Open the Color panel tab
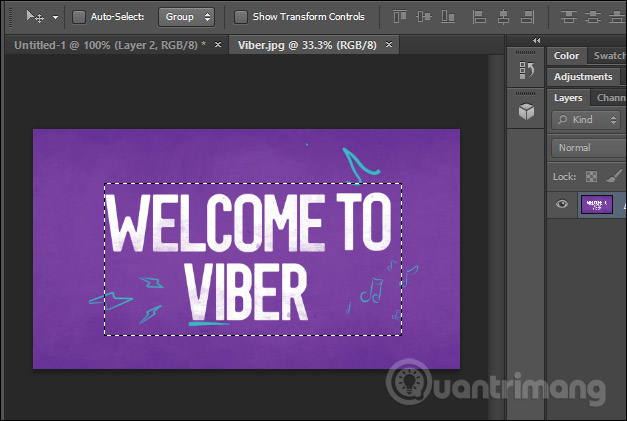 tap(566, 56)
